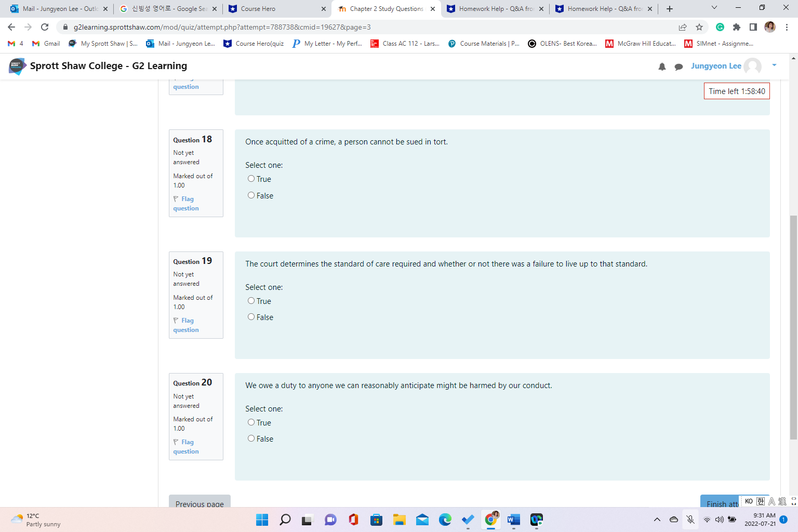Go to the Previous page button
This screenshot has height=532, width=798.
coord(199,502)
